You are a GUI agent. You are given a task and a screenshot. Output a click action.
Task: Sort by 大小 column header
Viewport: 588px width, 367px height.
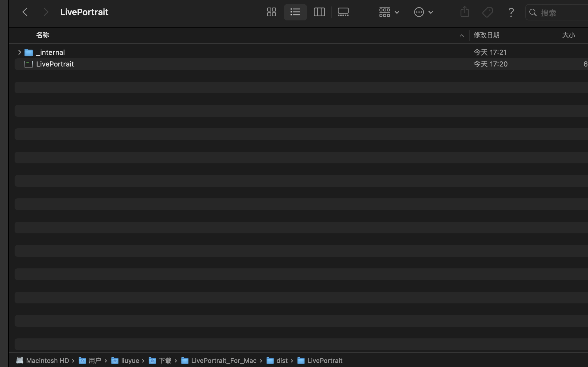coord(568,35)
